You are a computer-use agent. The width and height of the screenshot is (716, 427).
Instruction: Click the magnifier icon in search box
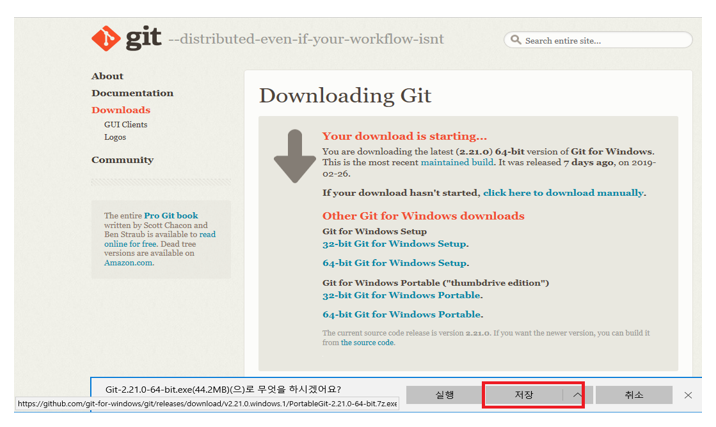pyautogui.click(x=516, y=40)
